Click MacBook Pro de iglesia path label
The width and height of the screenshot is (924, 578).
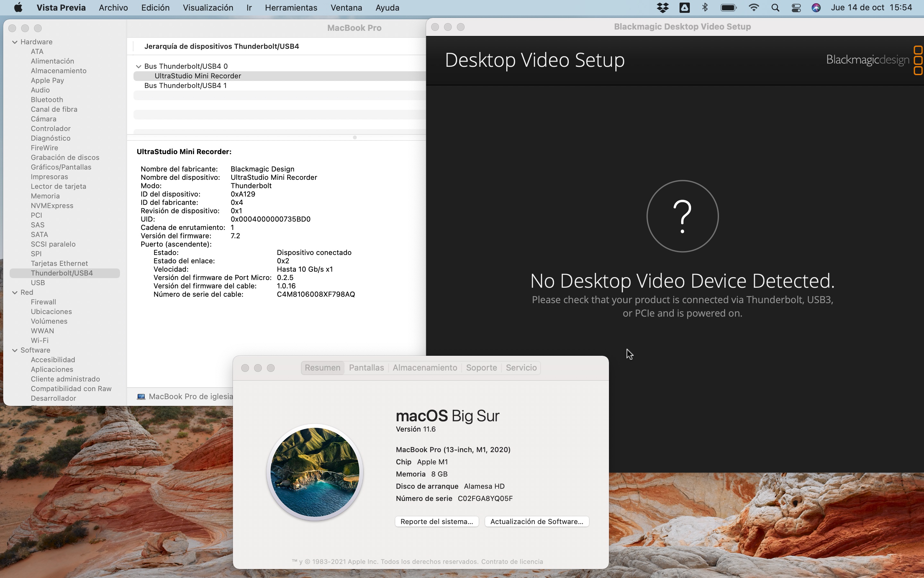(191, 397)
